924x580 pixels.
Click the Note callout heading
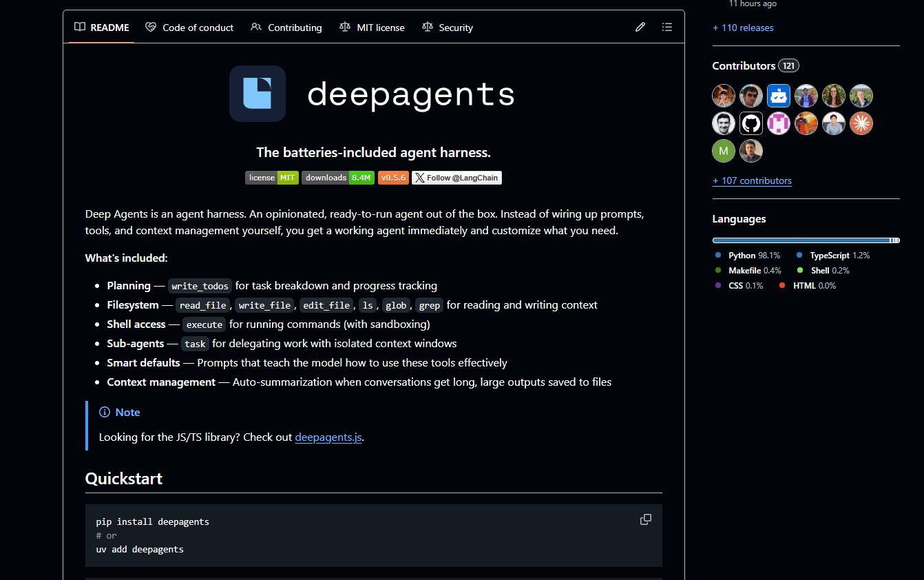click(120, 412)
